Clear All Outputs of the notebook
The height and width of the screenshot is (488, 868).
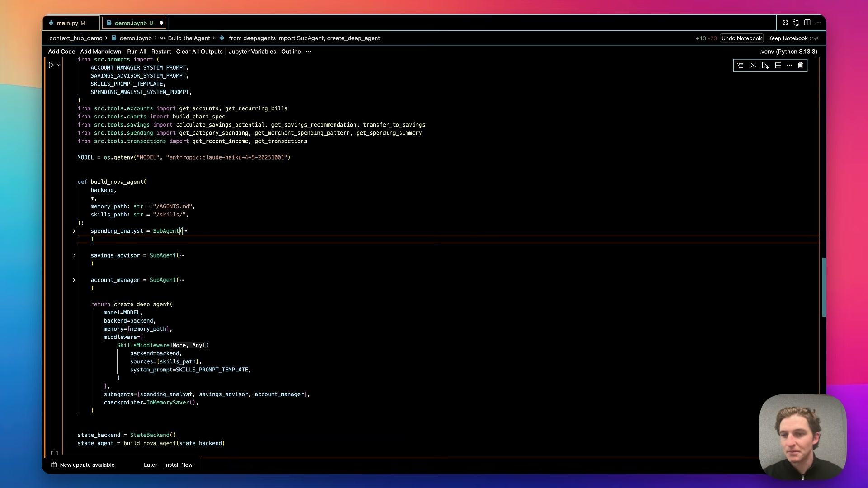[x=199, y=52]
